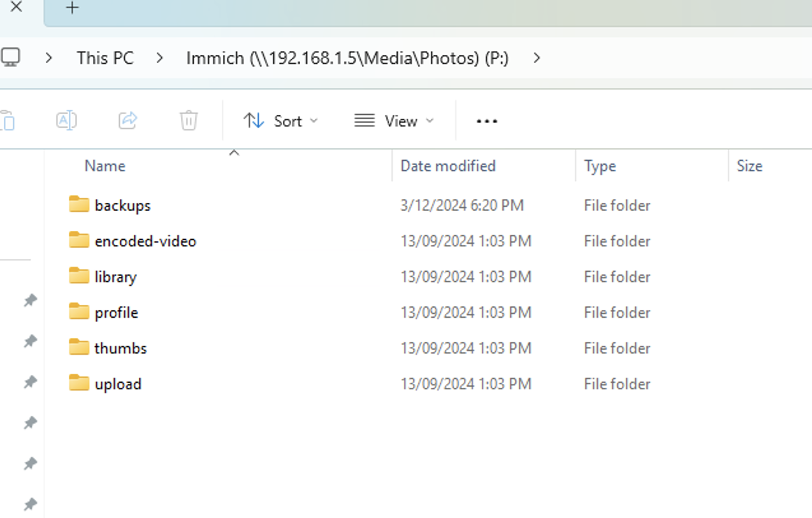This screenshot has height=518, width=812.
Task: Select the upload folder icon
Action: tap(79, 383)
